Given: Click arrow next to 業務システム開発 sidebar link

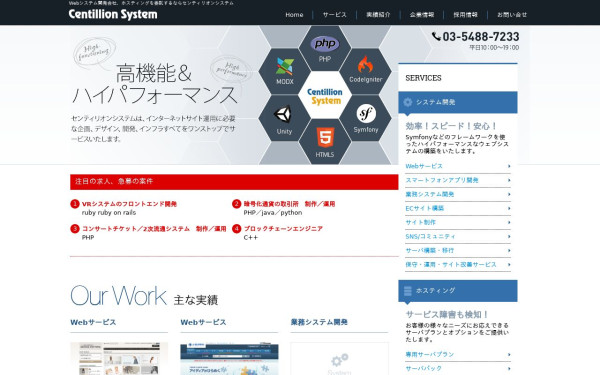Looking at the screenshot, I should [509, 194].
